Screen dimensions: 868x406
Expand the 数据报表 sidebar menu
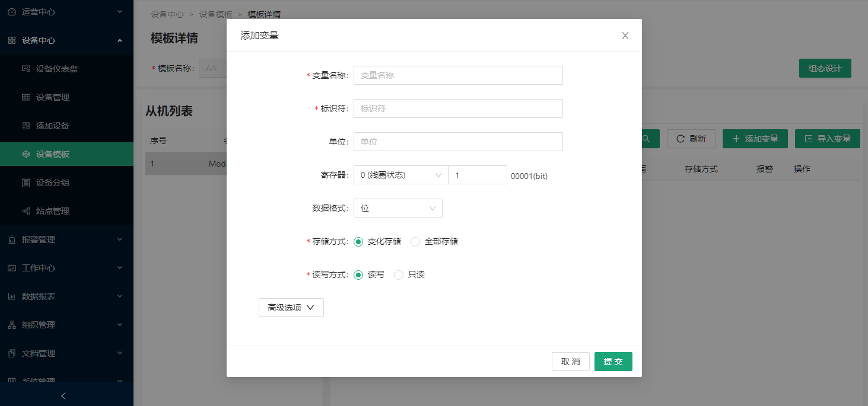click(x=66, y=296)
